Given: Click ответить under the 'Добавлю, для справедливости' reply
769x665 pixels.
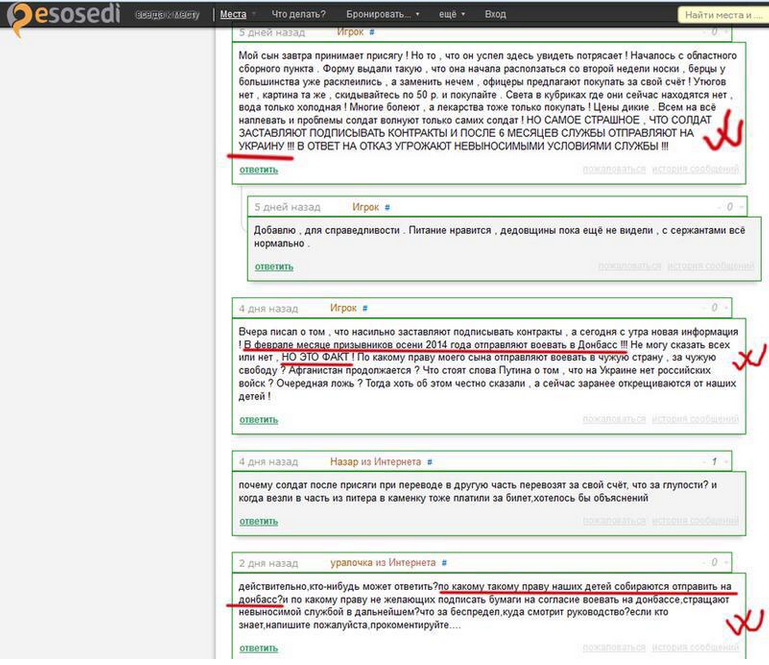Looking at the screenshot, I should tap(274, 267).
